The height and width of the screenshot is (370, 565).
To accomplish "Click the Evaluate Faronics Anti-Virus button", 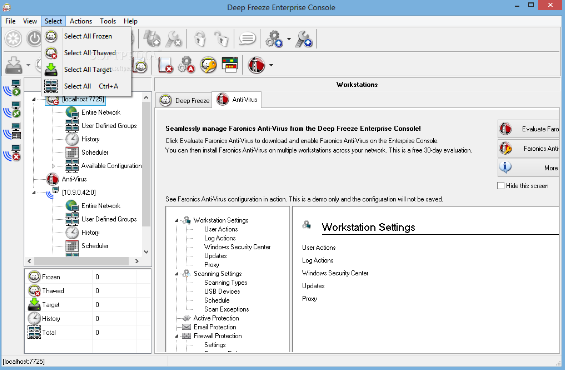I will pyautogui.click(x=528, y=129).
